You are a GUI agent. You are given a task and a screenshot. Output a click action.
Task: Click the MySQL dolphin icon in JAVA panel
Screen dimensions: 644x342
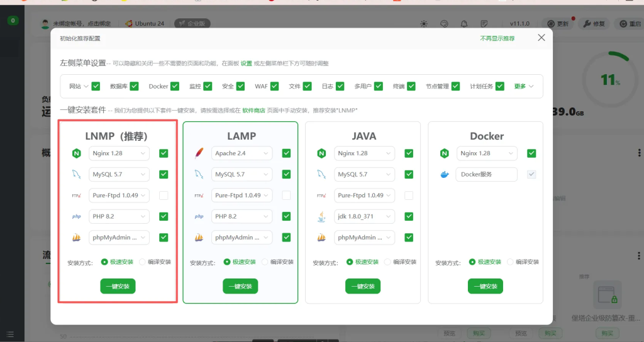(x=322, y=175)
